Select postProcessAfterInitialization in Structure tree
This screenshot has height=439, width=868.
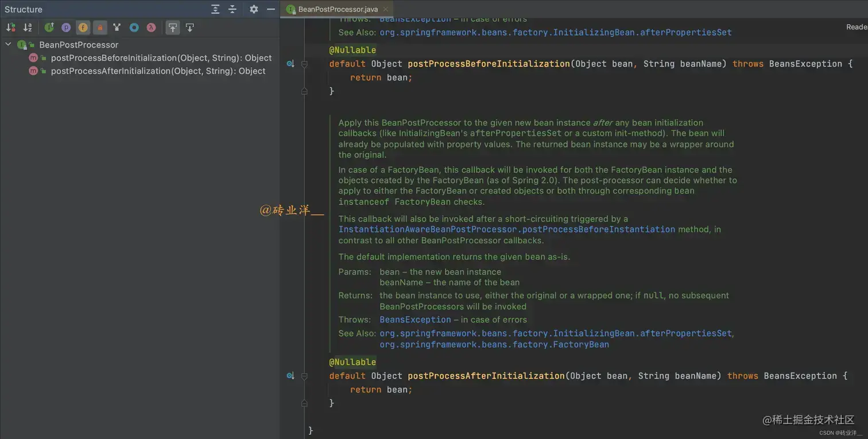pyautogui.click(x=158, y=71)
